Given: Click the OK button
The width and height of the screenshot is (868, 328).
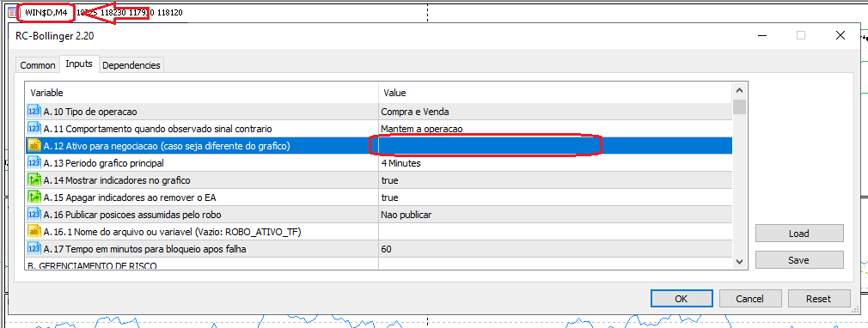Looking at the screenshot, I should [x=681, y=299].
